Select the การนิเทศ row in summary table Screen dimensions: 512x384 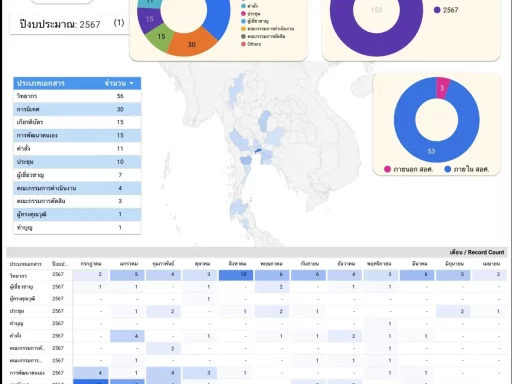click(77, 109)
